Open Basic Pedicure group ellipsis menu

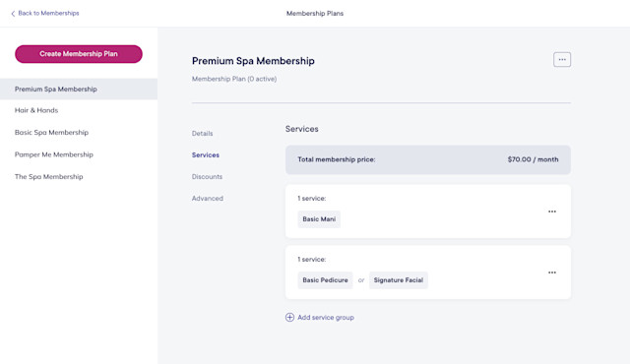point(552,273)
